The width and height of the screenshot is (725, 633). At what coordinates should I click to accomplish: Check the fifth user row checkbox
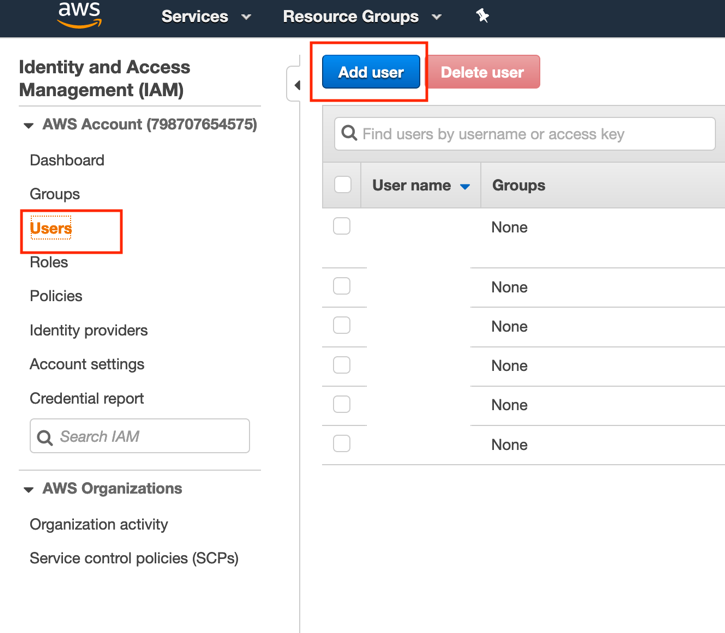[x=342, y=404]
